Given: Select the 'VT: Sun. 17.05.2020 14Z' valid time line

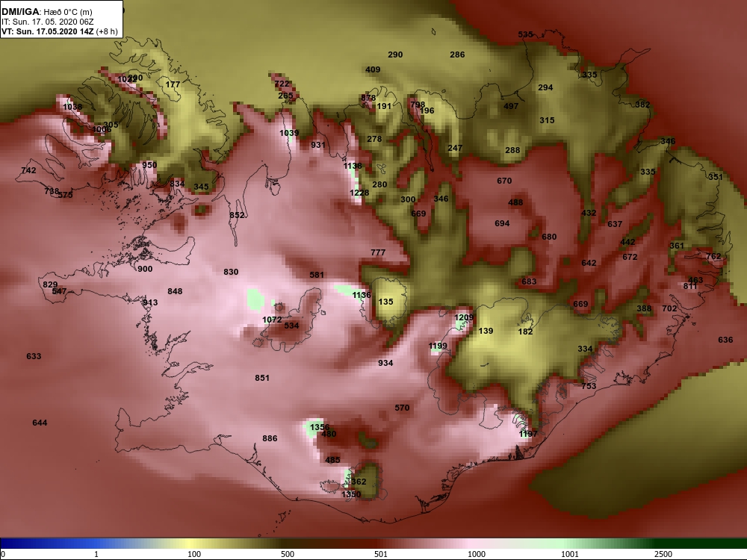Looking at the screenshot, I should 49,31.
